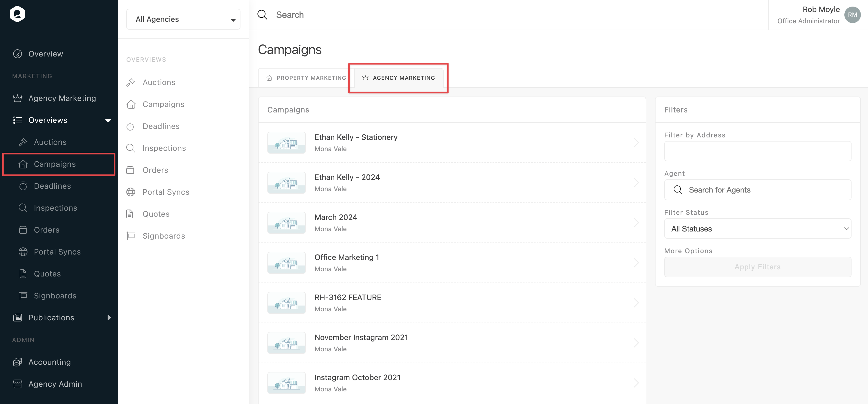Collapse the Overviews sidebar section

click(108, 120)
